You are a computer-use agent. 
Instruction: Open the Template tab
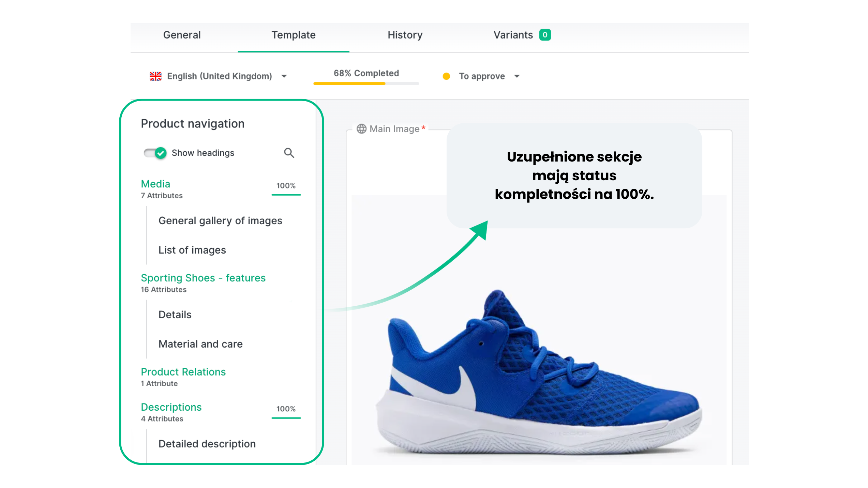coord(293,35)
